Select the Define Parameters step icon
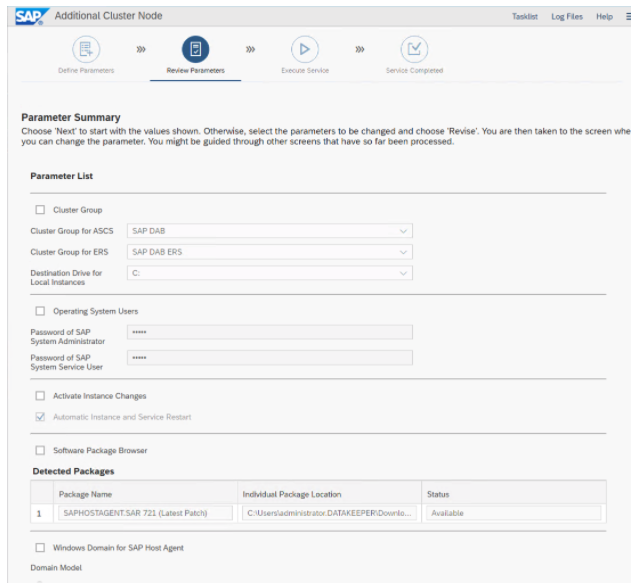This screenshot has height=583, width=639. [86, 49]
